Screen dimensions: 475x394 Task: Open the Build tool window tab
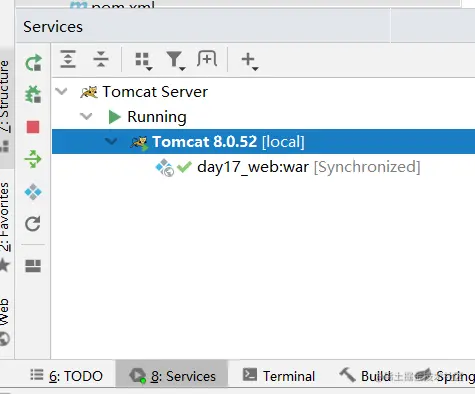365,376
